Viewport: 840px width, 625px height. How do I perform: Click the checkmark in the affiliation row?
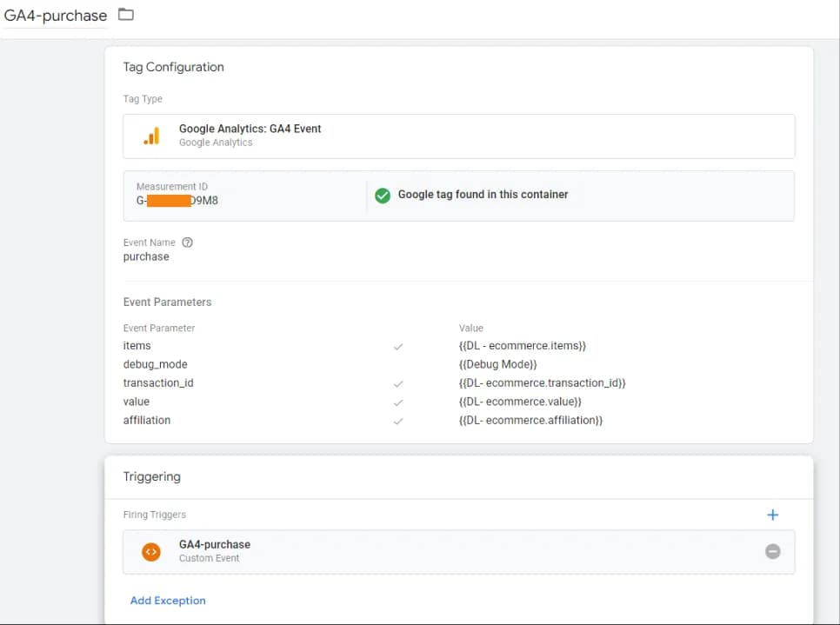pyautogui.click(x=398, y=422)
